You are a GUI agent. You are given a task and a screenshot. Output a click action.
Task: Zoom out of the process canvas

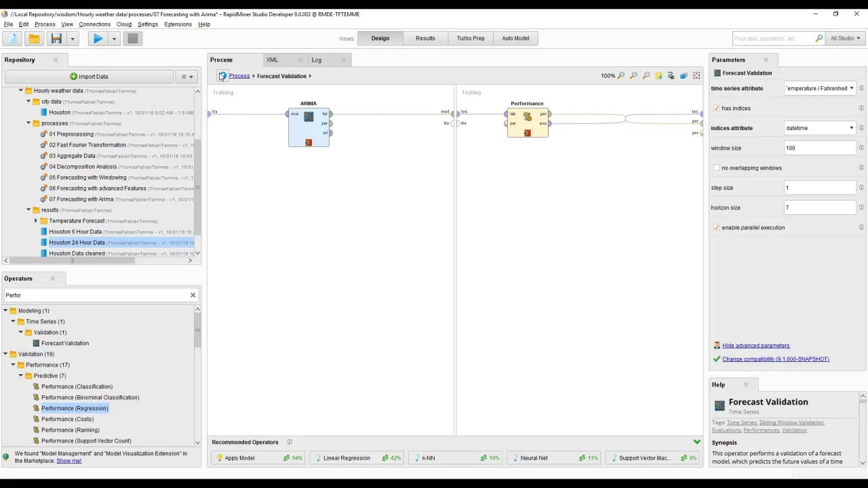coord(646,76)
